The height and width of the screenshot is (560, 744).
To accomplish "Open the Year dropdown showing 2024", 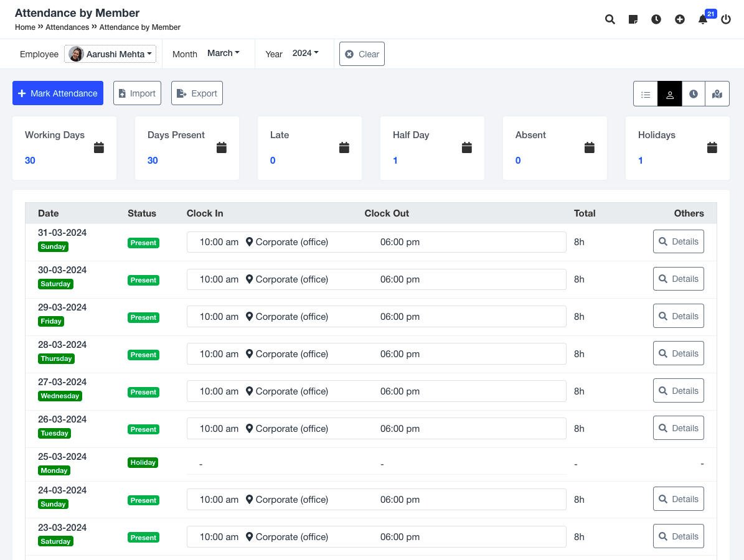I will pyautogui.click(x=305, y=54).
